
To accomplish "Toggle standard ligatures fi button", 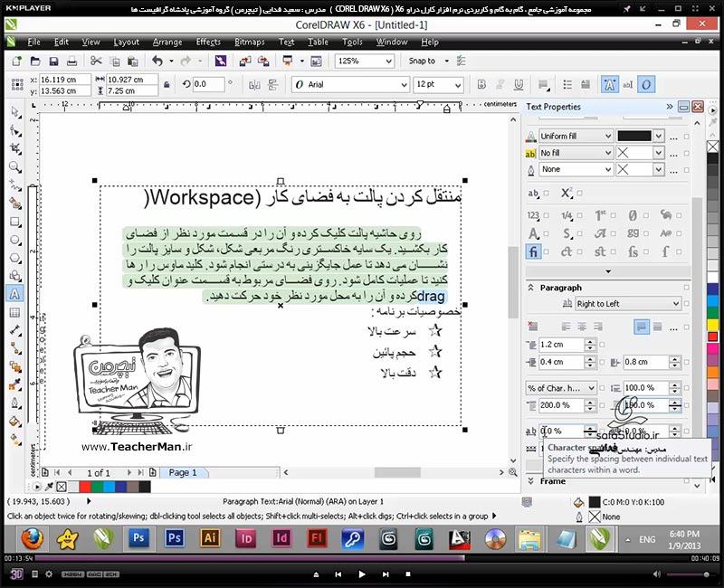I will (x=533, y=251).
